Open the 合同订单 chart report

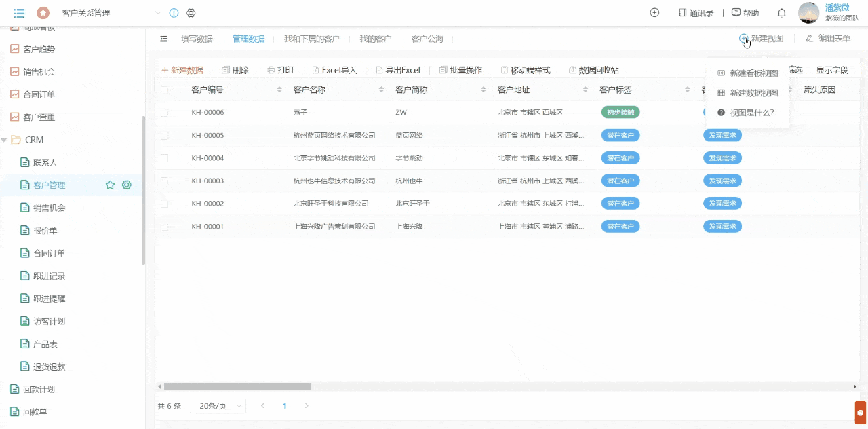coord(15,94)
